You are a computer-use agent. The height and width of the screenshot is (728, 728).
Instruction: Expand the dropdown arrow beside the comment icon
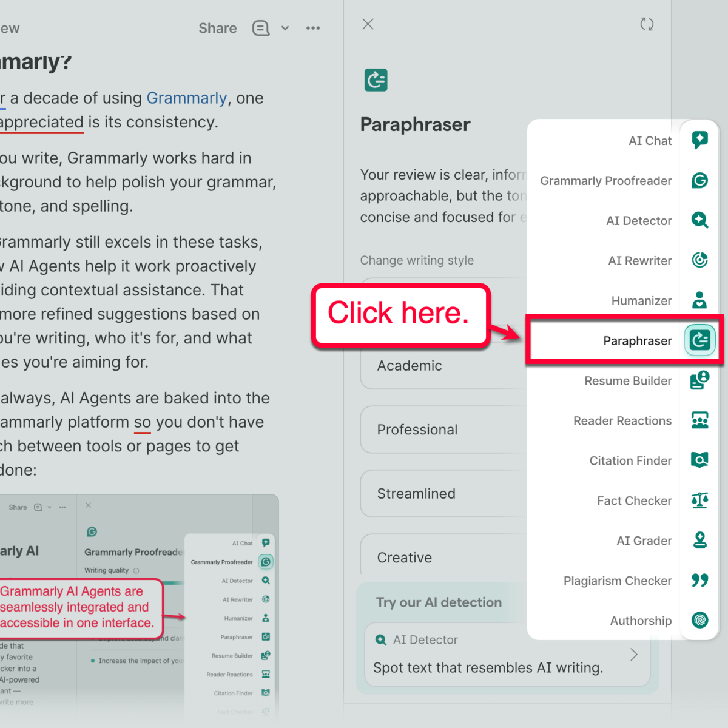[285, 29]
